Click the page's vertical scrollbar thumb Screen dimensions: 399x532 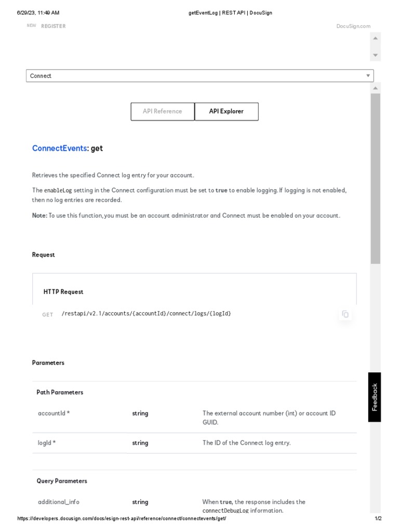(375, 177)
